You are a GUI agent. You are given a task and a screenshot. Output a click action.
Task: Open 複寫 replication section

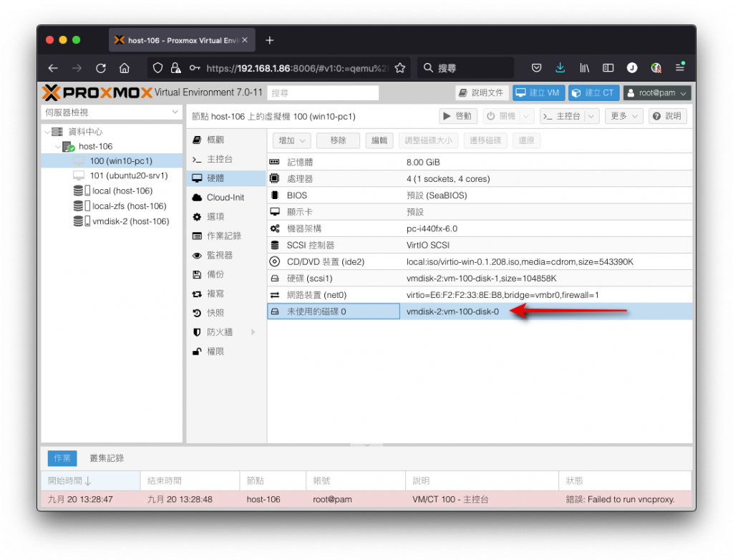click(226, 294)
